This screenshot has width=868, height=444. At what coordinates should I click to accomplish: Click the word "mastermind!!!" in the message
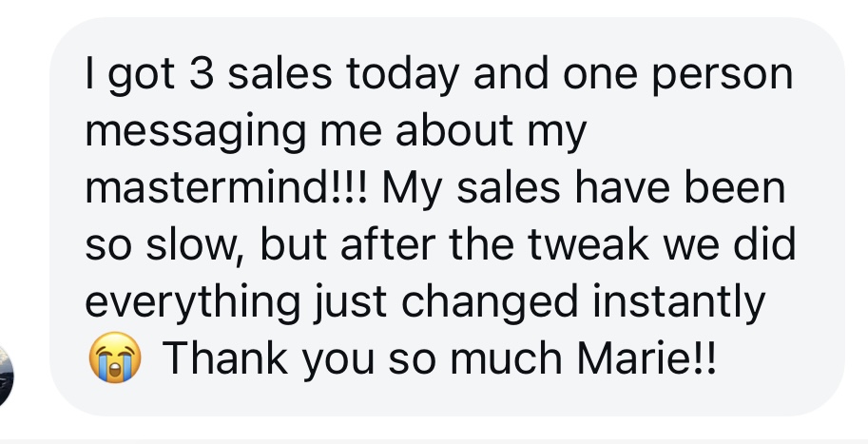227,190
